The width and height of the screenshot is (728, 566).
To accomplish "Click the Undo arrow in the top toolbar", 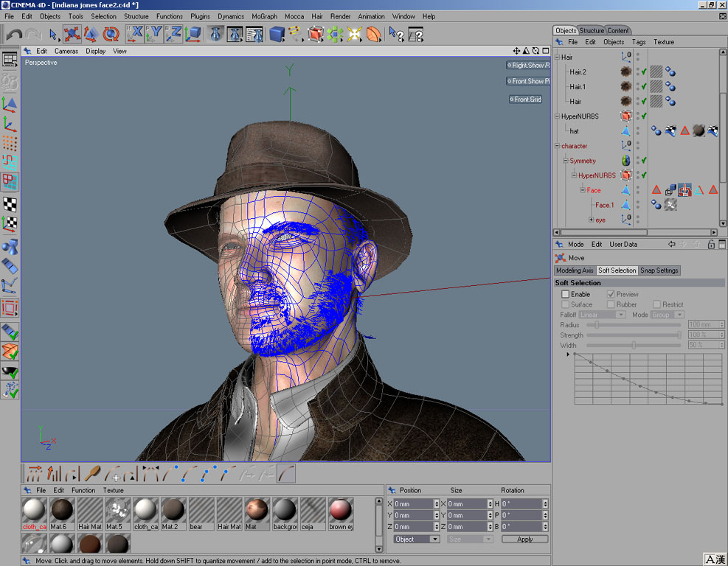I will tap(14, 35).
